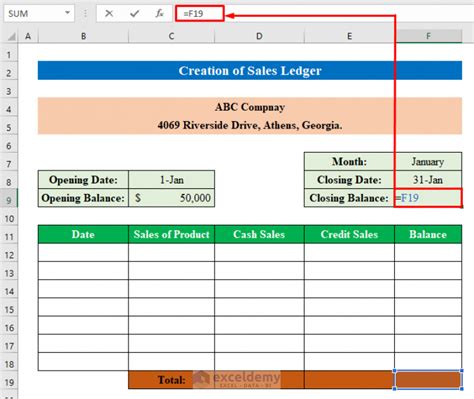This screenshot has height=399, width=474.
Task: Click the 'Credit Sales' table header
Action: pyautogui.click(x=349, y=234)
